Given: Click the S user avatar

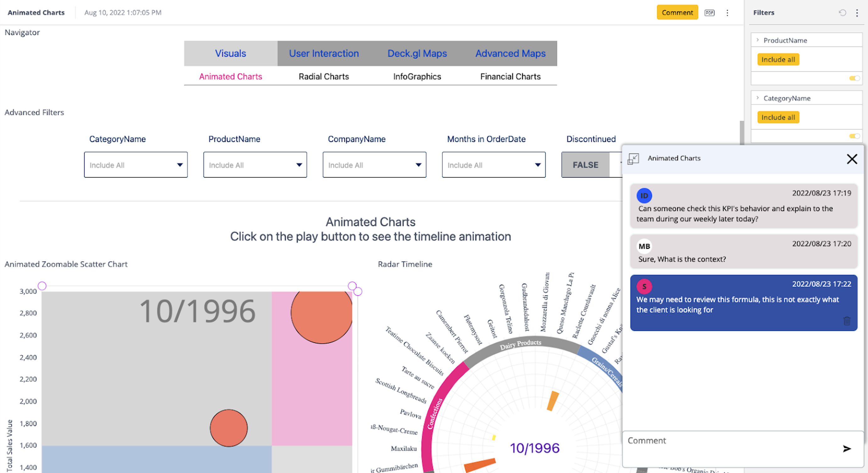Looking at the screenshot, I should point(644,287).
